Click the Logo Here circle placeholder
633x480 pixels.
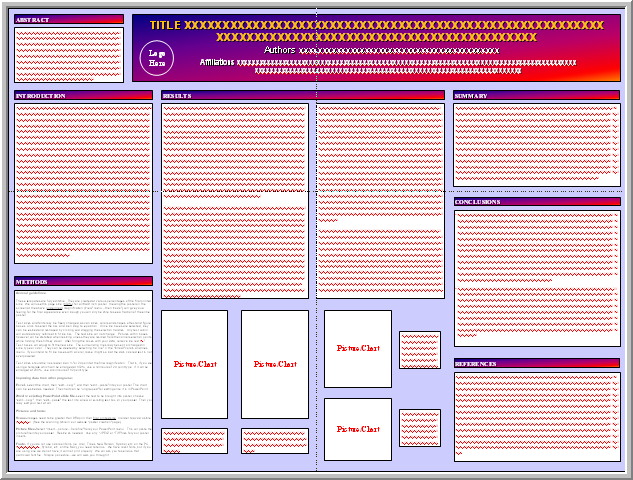[x=157, y=57]
